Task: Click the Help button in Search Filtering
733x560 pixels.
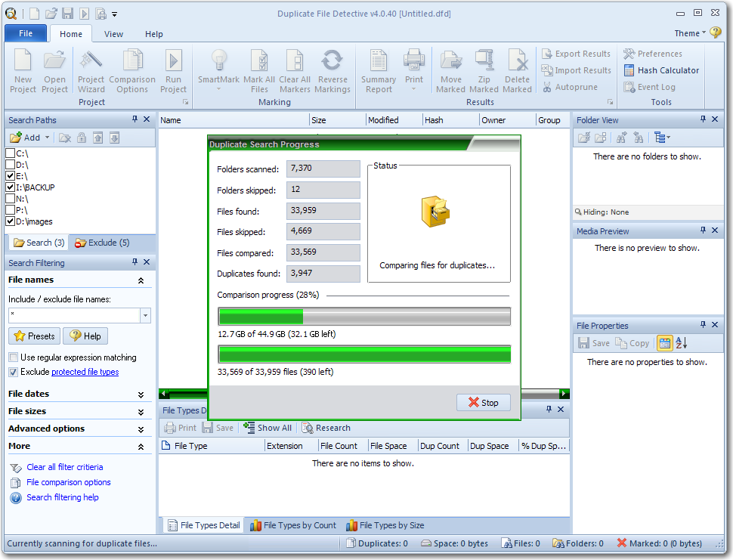Action: (85, 336)
